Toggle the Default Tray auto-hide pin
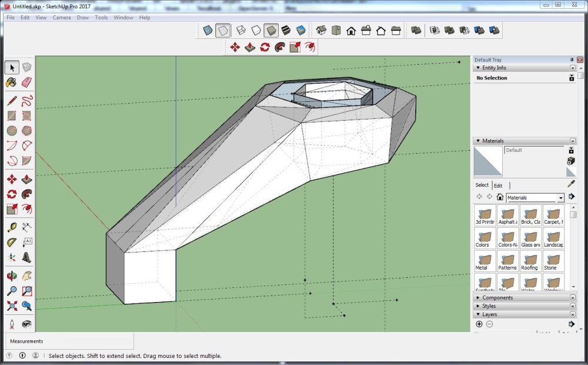Image resolution: width=588 pixels, height=365 pixels. coord(572,59)
